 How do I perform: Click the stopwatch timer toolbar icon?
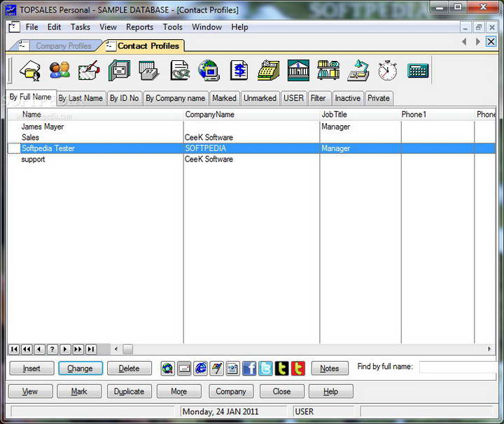pos(387,71)
